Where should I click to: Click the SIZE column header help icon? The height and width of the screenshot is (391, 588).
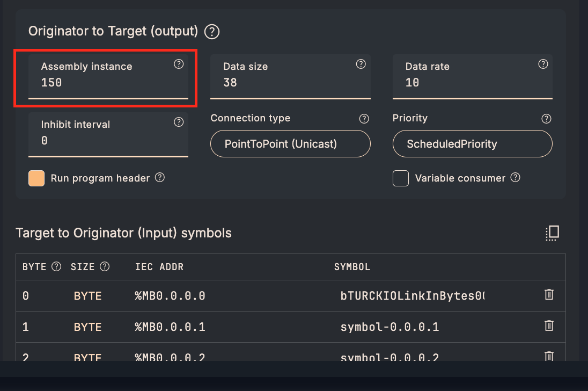(105, 266)
